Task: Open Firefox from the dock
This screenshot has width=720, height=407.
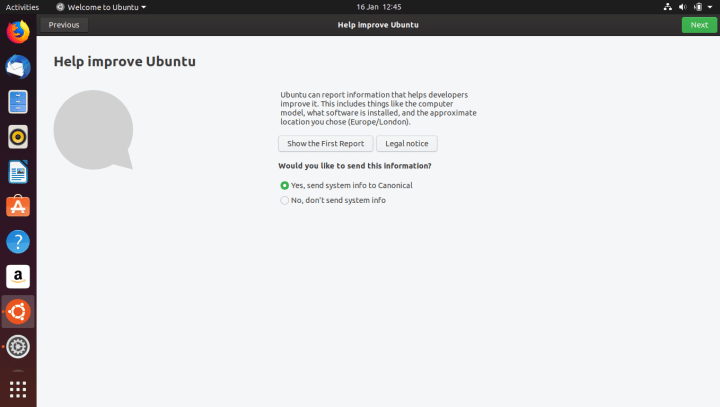Action: pos(18,32)
